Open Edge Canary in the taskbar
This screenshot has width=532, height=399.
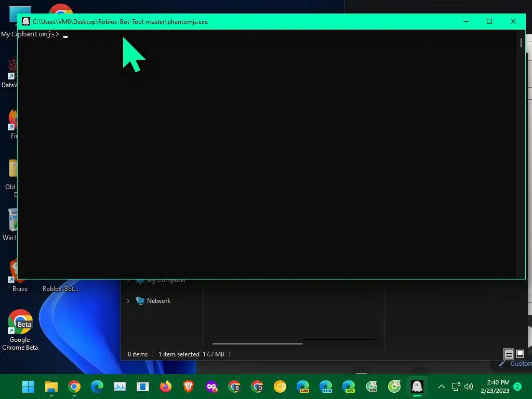click(x=303, y=387)
